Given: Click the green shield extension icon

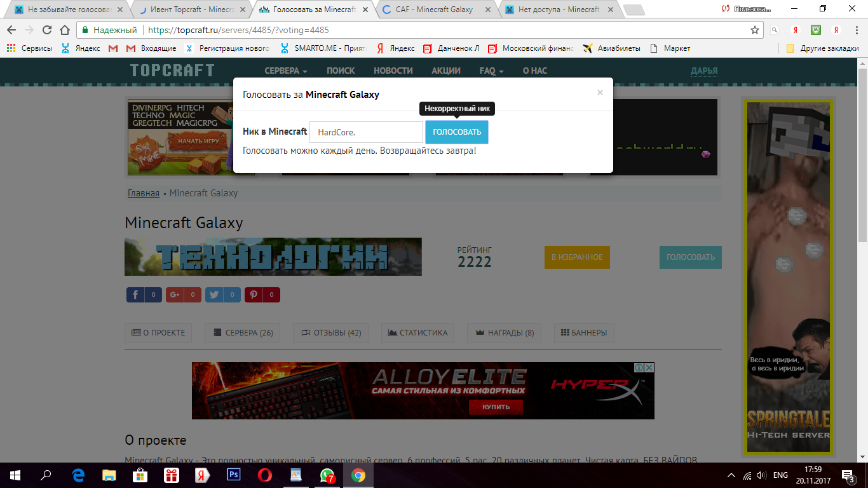Looking at the screenshot, I should pyautogui.click(x=816, y=30).
